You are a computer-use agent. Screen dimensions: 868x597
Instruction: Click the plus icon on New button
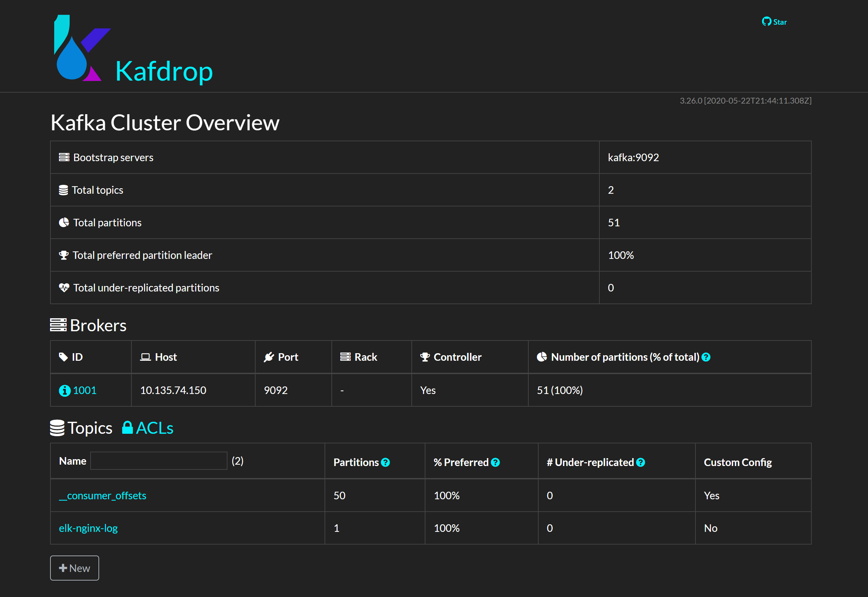point(63,568)
